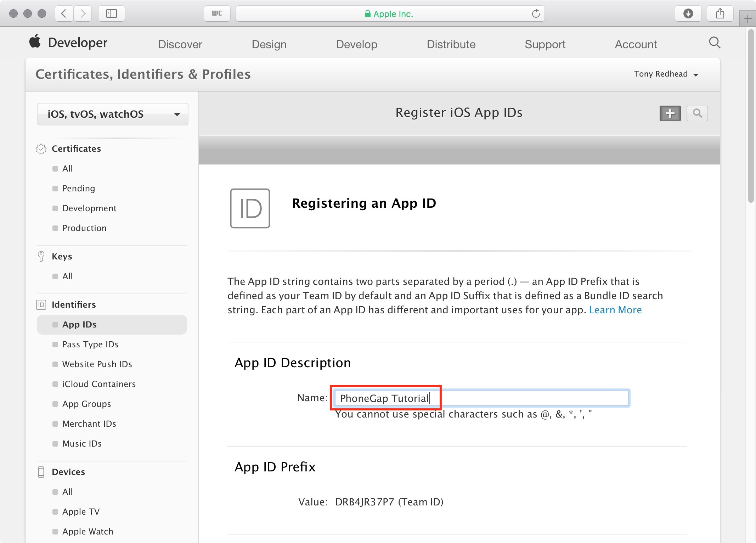Viewport: 756px width, 543px height.
Task: Open the Safari share icon
Action: click(x=720, y=13)
